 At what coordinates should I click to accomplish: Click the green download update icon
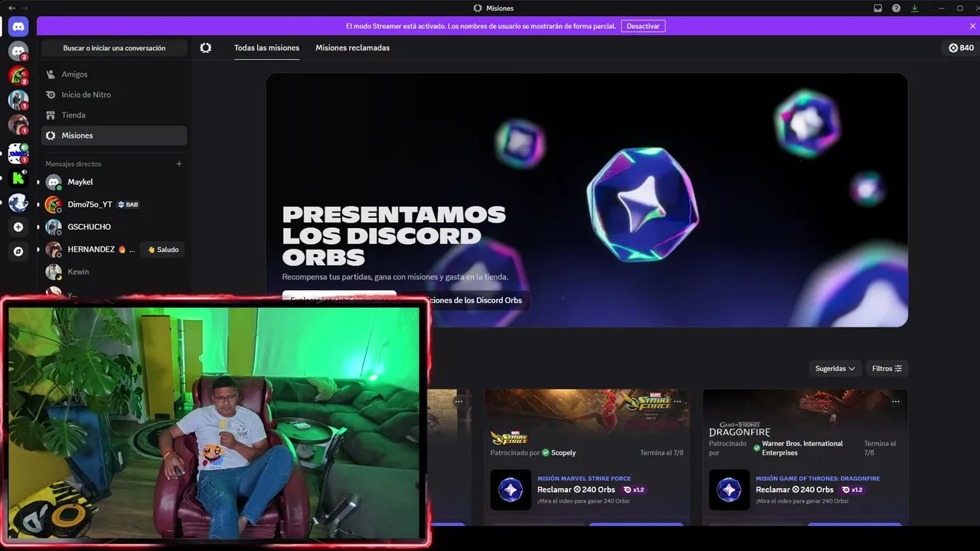[x=914, y=8]
